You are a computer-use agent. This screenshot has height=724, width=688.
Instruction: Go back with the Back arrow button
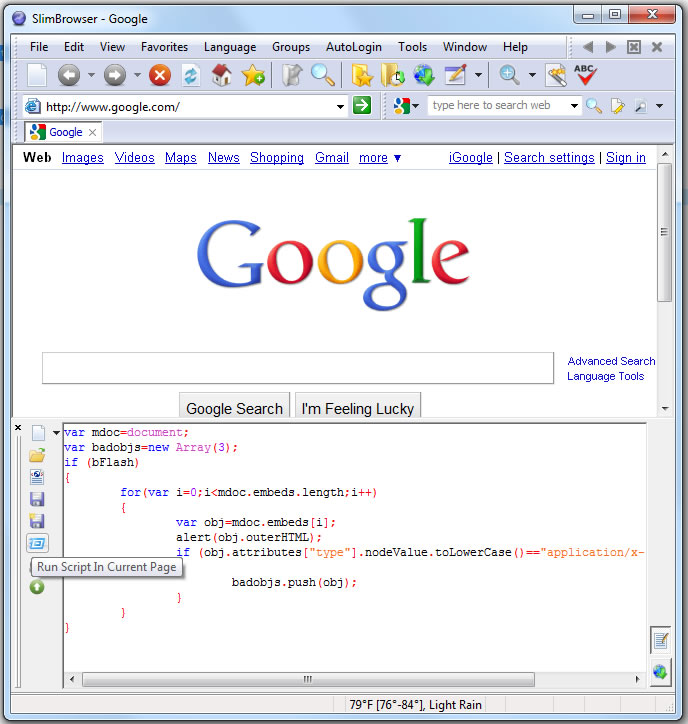69,75
